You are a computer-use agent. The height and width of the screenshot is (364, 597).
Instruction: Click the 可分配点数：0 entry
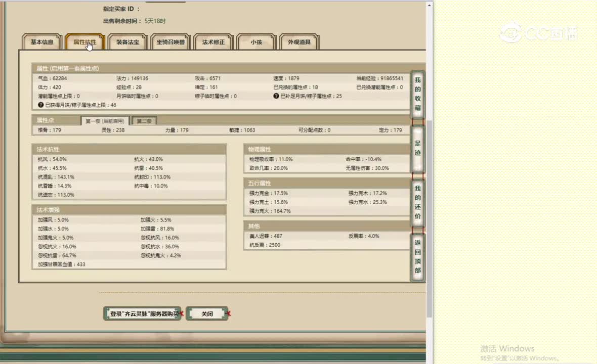pos(314,130)
